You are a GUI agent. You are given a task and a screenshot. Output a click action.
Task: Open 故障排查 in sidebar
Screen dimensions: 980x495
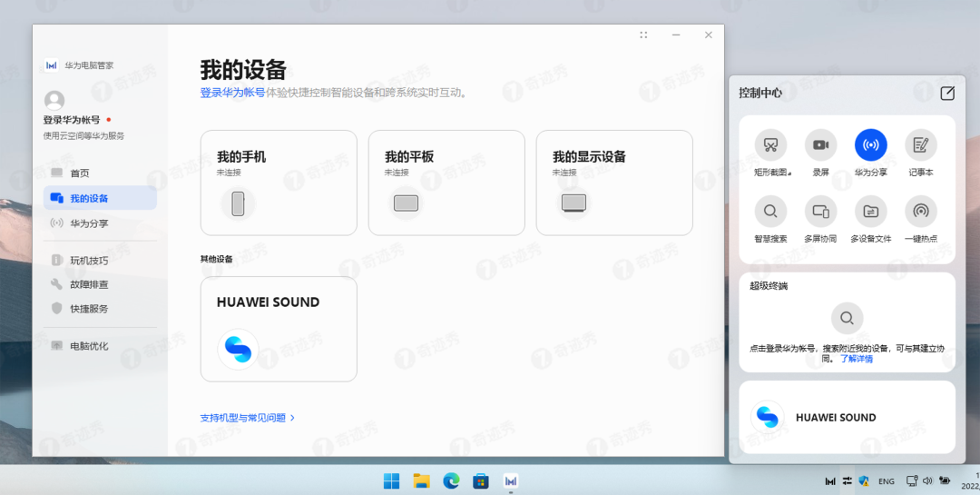point(100,284)
